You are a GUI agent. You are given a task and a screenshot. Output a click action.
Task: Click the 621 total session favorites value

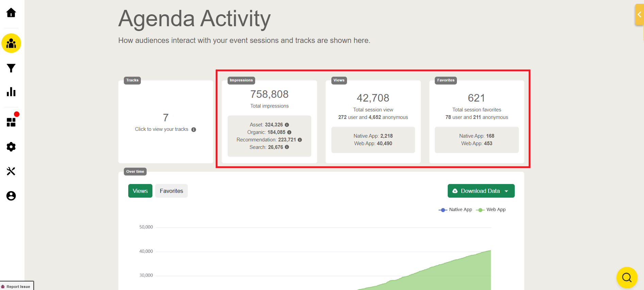pos(476,98)
